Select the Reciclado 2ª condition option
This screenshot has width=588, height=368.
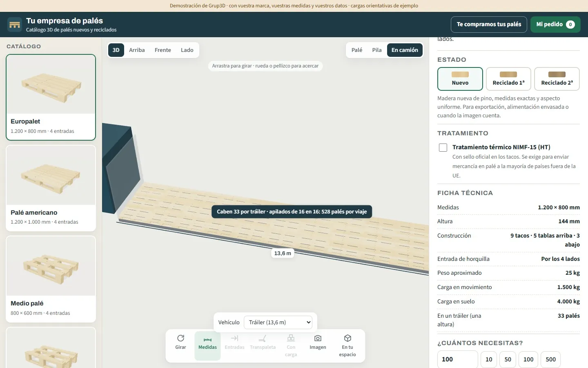[557, 79]
